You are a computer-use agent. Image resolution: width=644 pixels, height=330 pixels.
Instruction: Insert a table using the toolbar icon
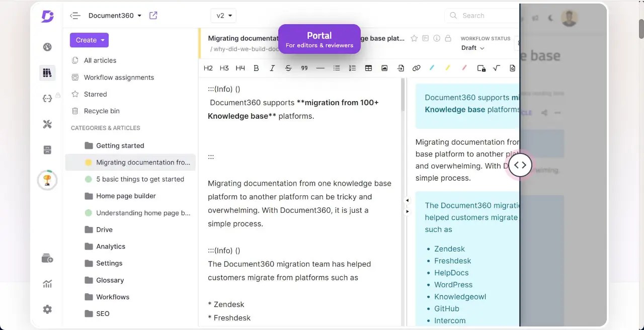[x=368, y=68]
